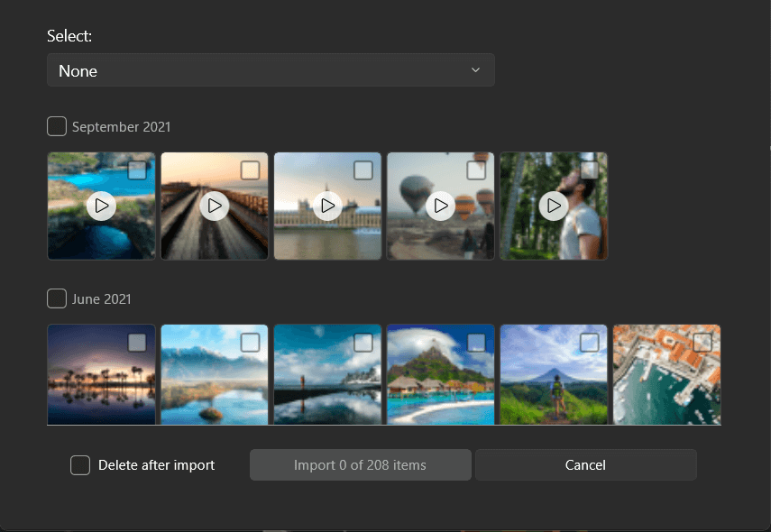Click the Delete after import label
Screen dimensions: 771x532
pyautogui.click(x=156, y=465)
